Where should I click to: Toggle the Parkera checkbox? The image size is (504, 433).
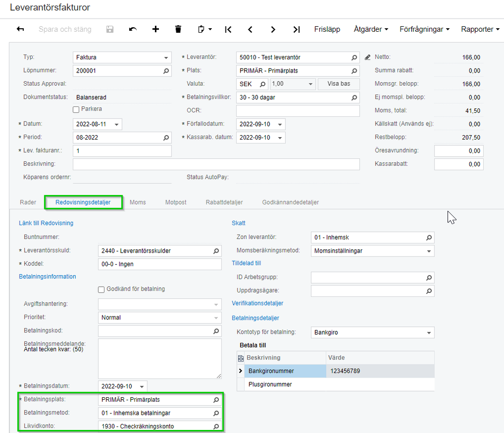click(76, 109)
